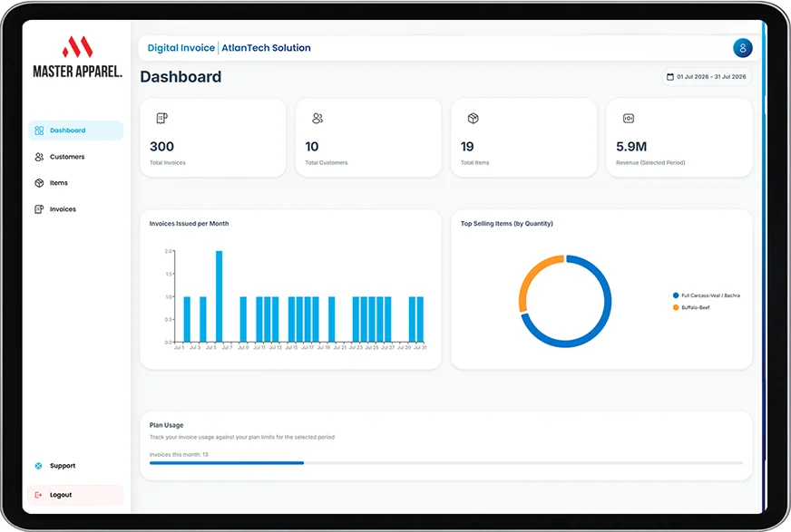The image size is (791, 532).
Task: Click the Invoices document icon in sidebar
Action: point(39,209)
